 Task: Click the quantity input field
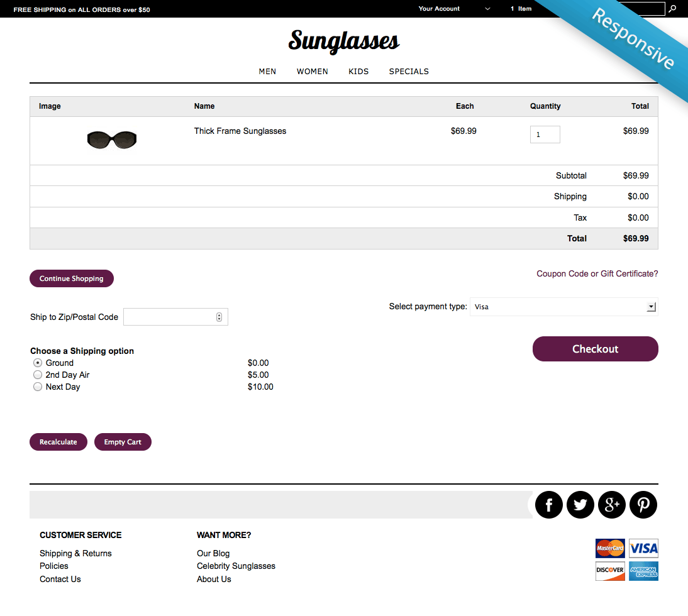545,135
